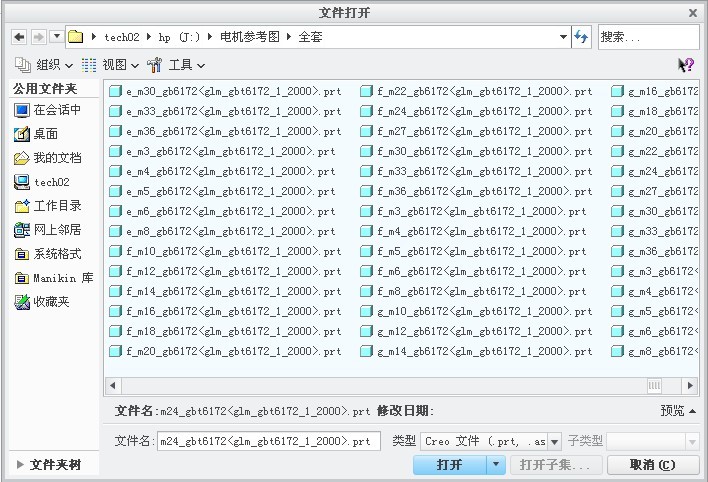Open recent locations dropdown beside navigation arrows
708x482 pixels.
click(x=56, y=36)
